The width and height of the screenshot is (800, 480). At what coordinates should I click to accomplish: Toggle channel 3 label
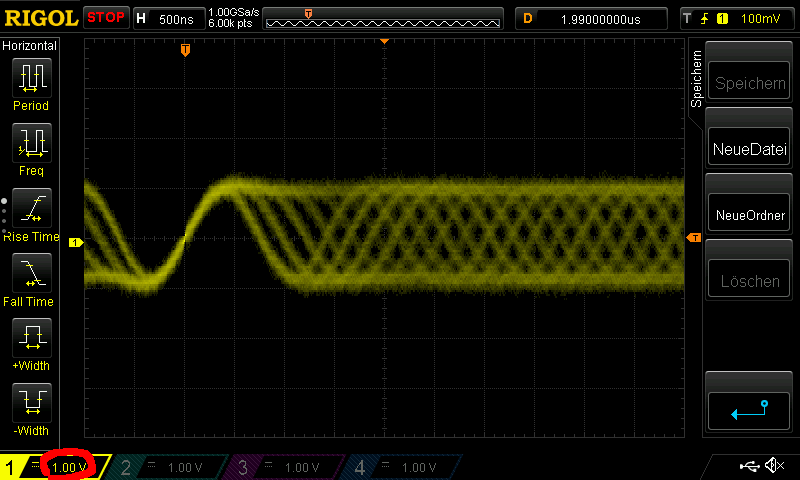243,467
